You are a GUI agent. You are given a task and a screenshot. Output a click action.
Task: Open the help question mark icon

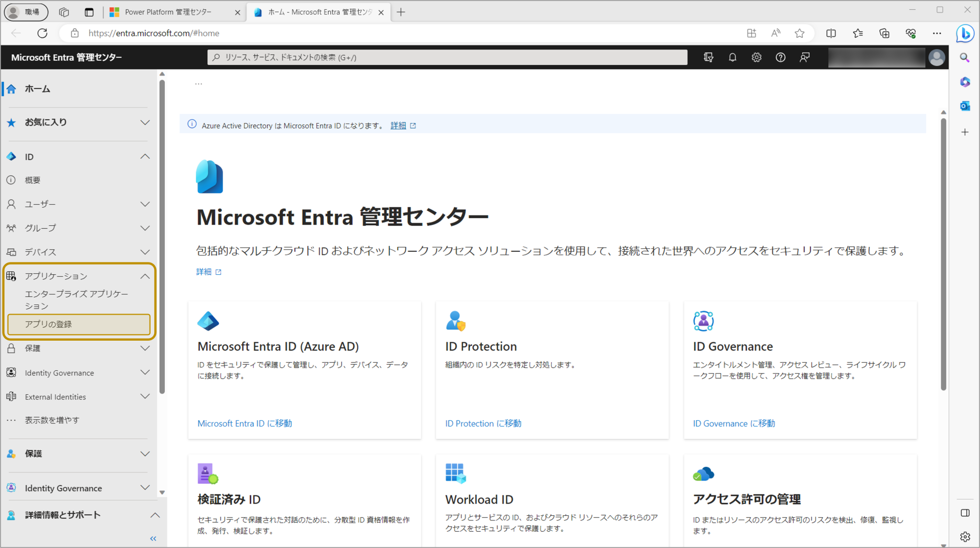780,58
